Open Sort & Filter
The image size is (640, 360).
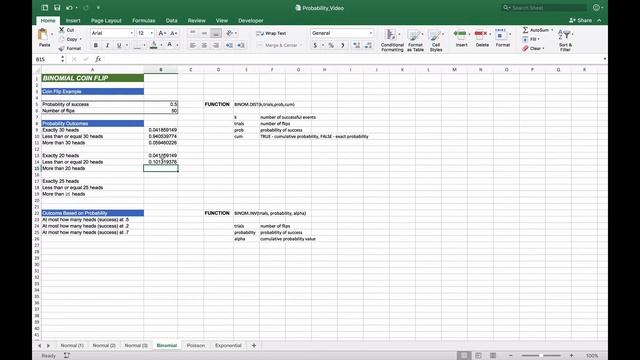coord(565,40)
